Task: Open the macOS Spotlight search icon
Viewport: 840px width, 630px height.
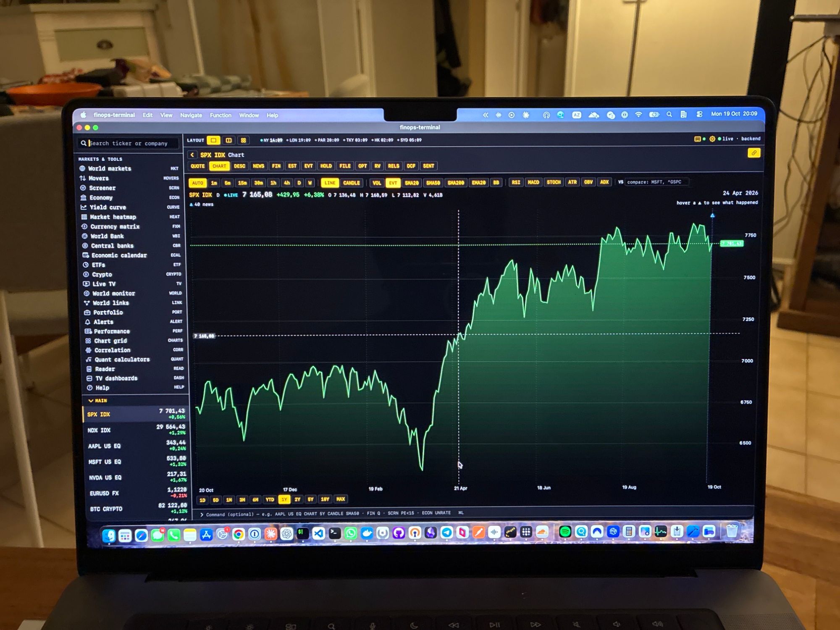Action: 669,114
